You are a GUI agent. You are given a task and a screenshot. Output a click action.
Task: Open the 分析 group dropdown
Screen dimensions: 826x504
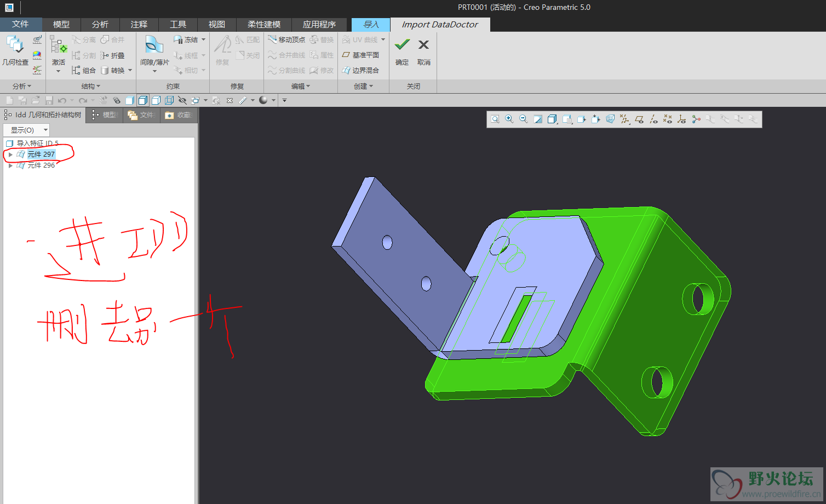tap(22, 86)
